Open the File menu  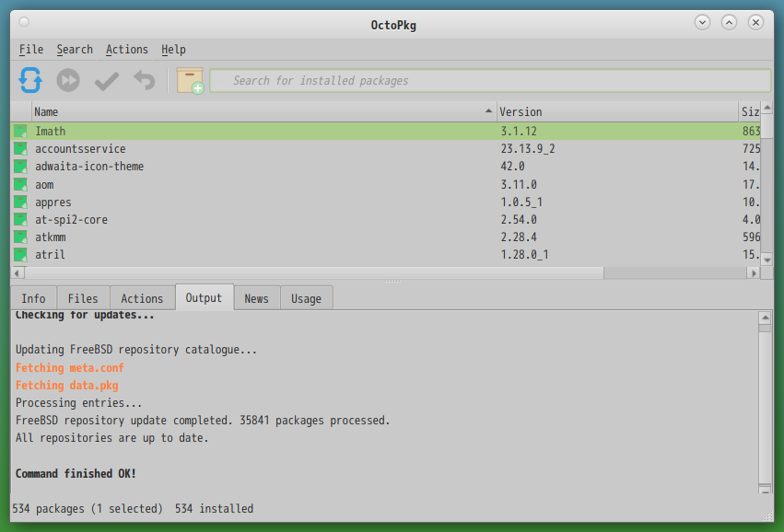click(x=31, y=50)
